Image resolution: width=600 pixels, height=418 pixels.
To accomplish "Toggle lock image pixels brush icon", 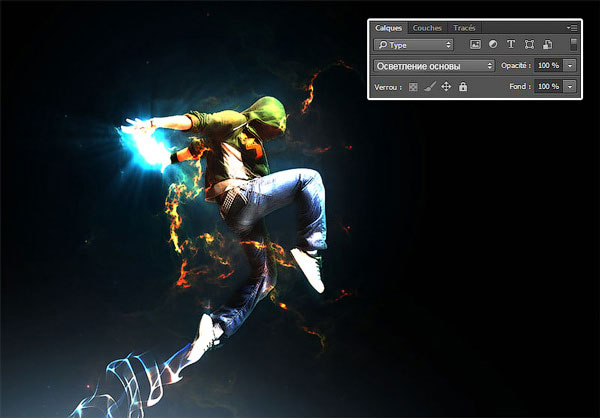I will pos(430,87).
